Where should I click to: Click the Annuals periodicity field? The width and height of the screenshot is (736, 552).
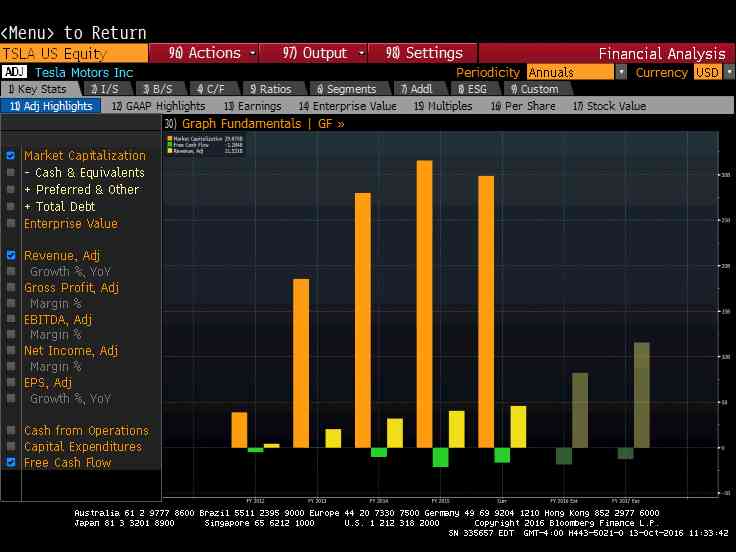(x=570, y=72)
